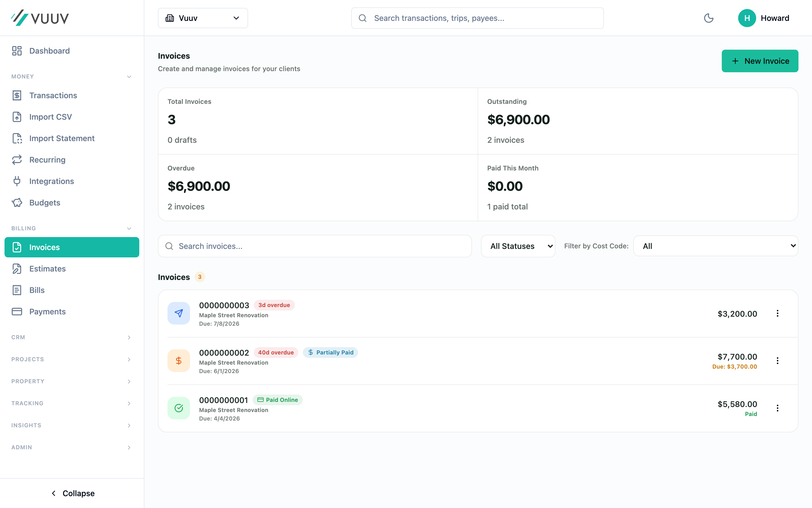Click the Payments card icon
The width and height of the screenshot is (812, 508).
point(17,312)
